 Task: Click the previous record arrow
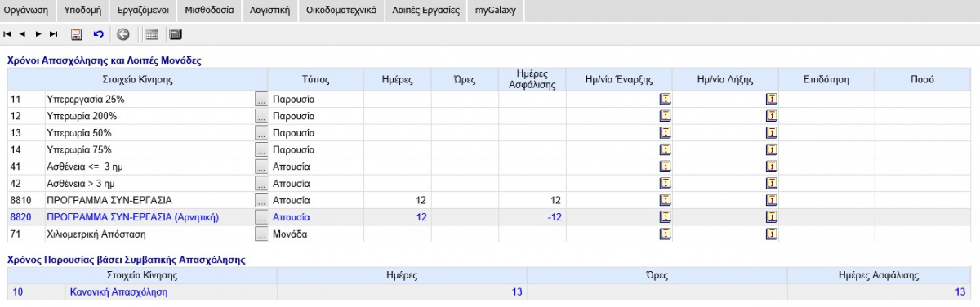click(23, 34)
